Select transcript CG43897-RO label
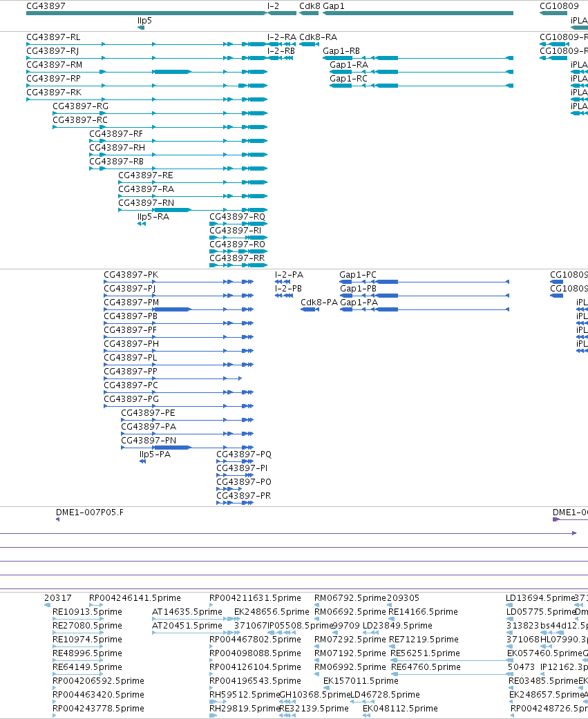Viewport: 588px width, 719px height. click(x=237, y=244)
